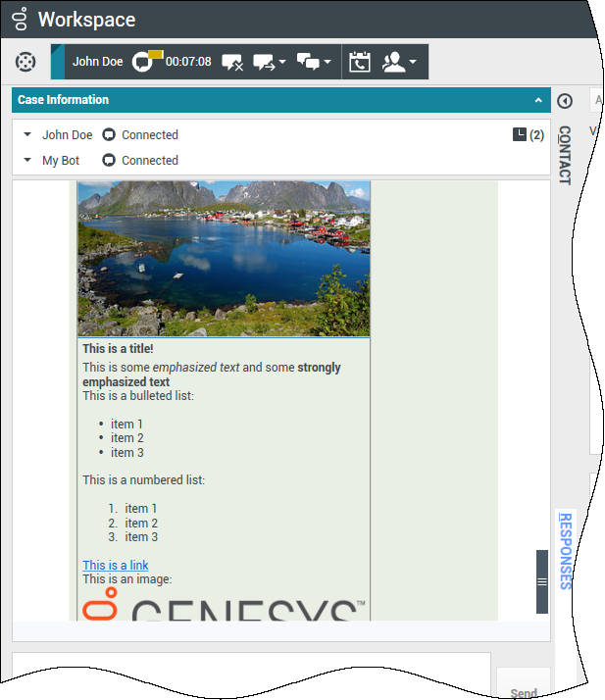Open the RESPONSES side tab
This screenshot has height=700, width=605.
[x=565, y=550]
